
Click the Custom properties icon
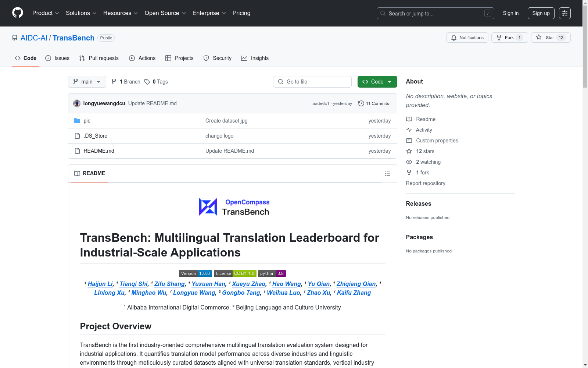409,141
